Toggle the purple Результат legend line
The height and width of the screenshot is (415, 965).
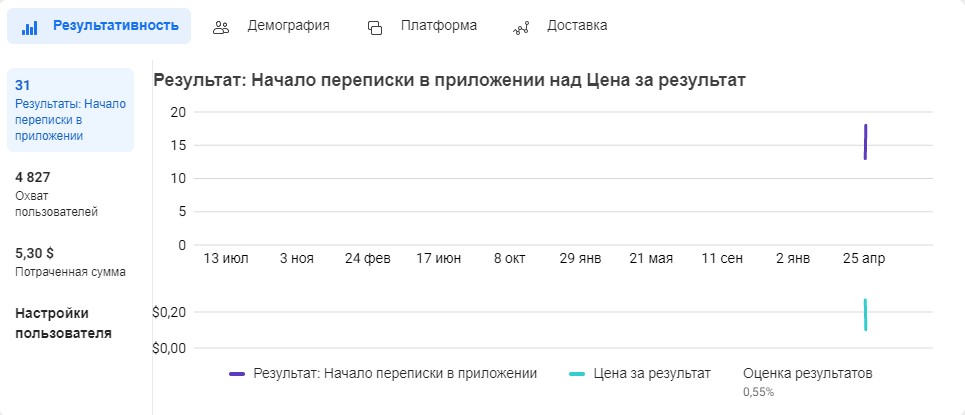[x=237, y=374]
